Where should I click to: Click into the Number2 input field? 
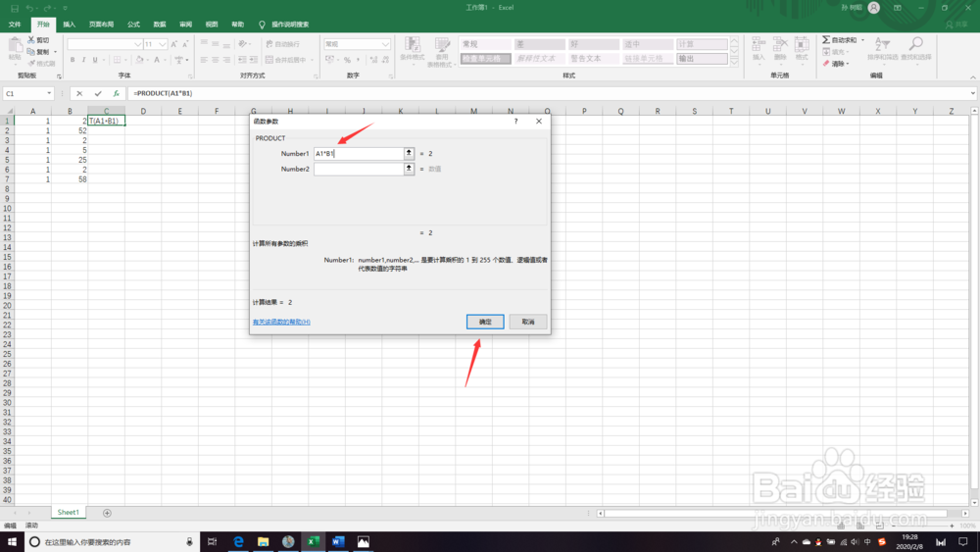359,169
